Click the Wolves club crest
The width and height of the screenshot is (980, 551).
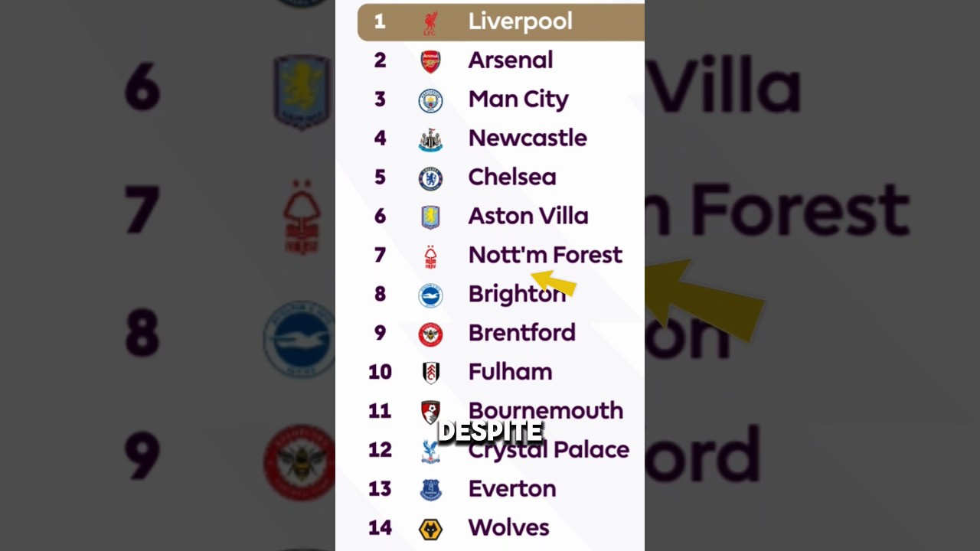430,529
